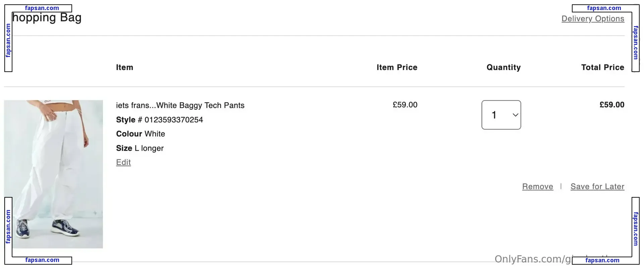Click the top-right horizontal fapsan.com watermark
The height and width of the screenshot is (269, 644).
click(x=604, y=8)
